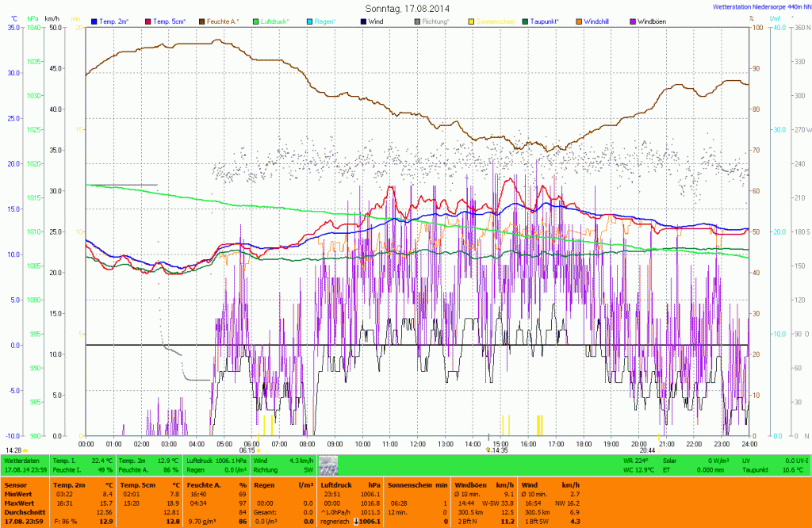Screen dimensions: 812x528
Task: Click the falling pressure arrow beside 1006.1
Action: coord(356,521)
